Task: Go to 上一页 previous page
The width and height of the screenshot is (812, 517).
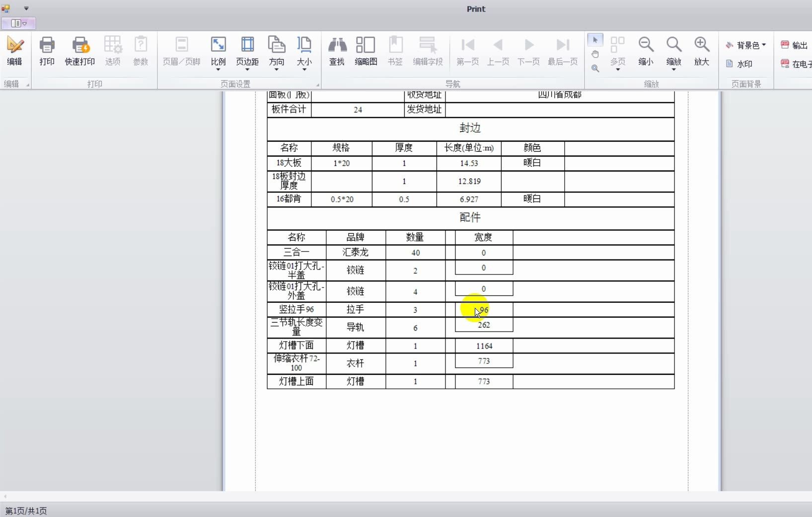Action: tap(498, 51)
